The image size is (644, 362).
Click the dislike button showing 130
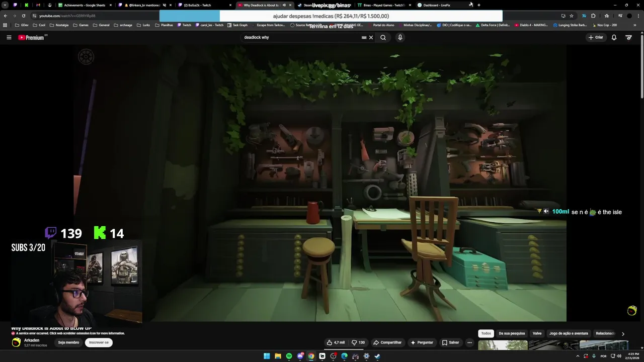pyautogui.click(x=358, y=342)
